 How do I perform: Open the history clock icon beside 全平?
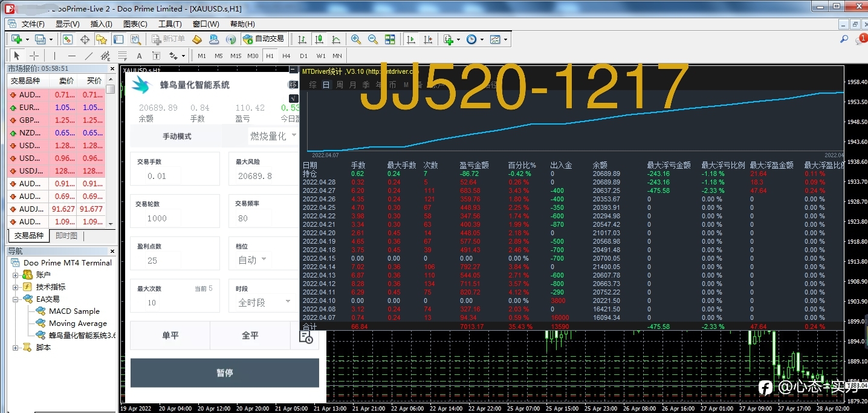(x=305, y=336)
